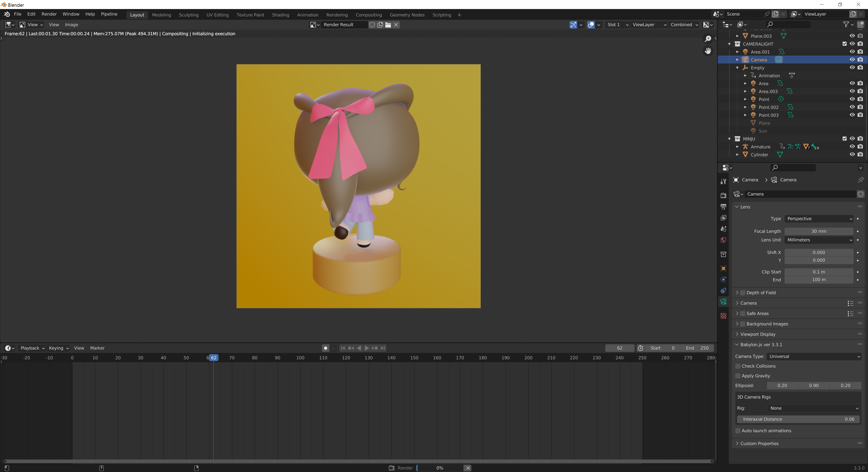Open the Render menu in top bar
This screenshot has width=868, height=472.
[49, 14]
